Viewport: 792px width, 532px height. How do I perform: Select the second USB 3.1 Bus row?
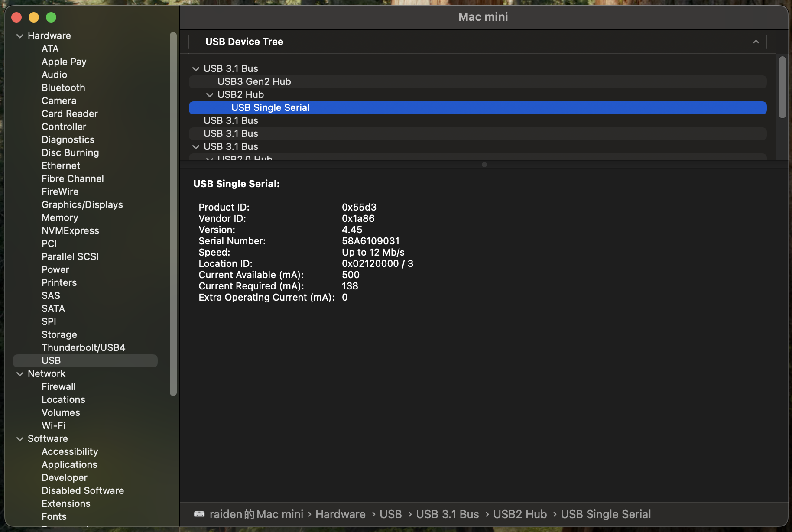[x=478, y=121]
